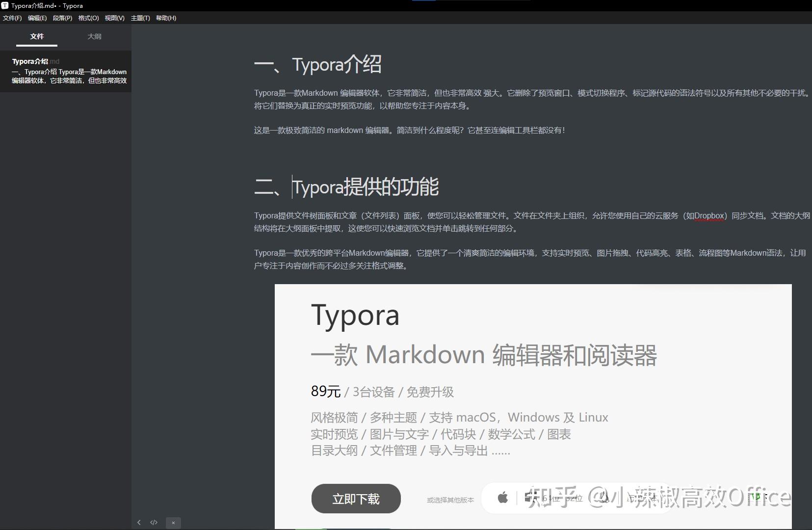This screenshot has width=812, height=530.
Task: Open the 帮助(H) menu
Action: click(166, 18)
